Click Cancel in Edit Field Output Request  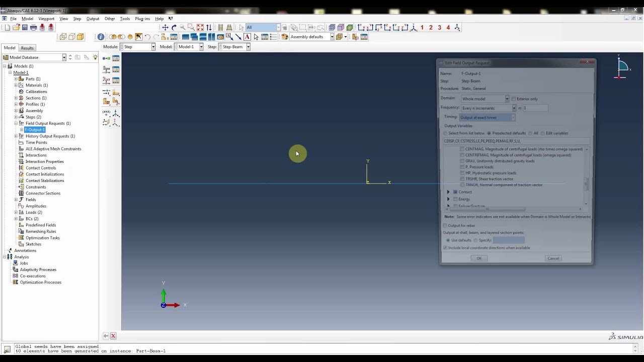pos(553,258)
